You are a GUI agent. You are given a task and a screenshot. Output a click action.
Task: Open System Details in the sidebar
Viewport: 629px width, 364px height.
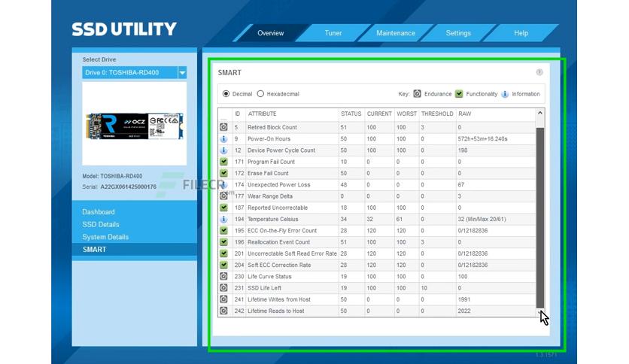[105, 237]
